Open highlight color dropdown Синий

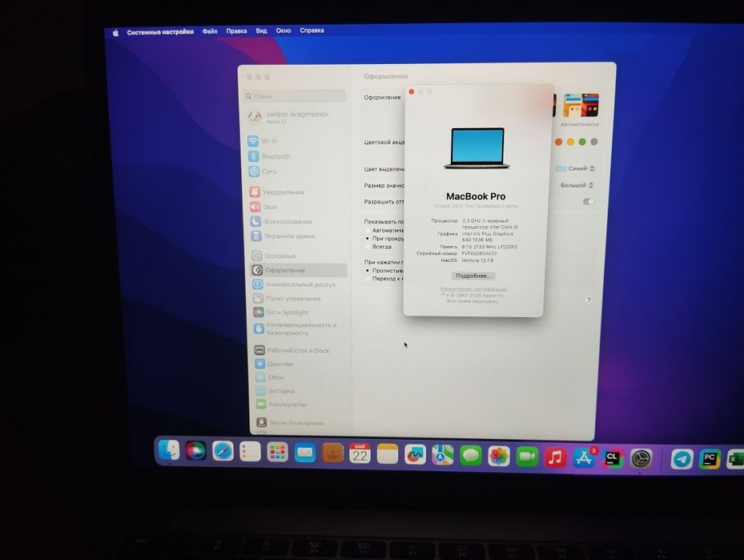click(x=575, y=168)
